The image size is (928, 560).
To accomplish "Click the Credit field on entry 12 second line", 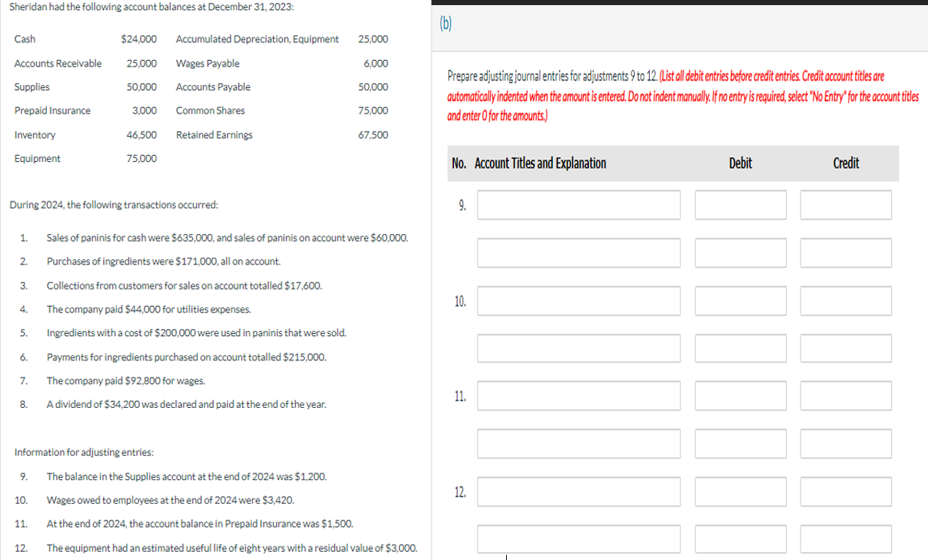I will point(845,539).
